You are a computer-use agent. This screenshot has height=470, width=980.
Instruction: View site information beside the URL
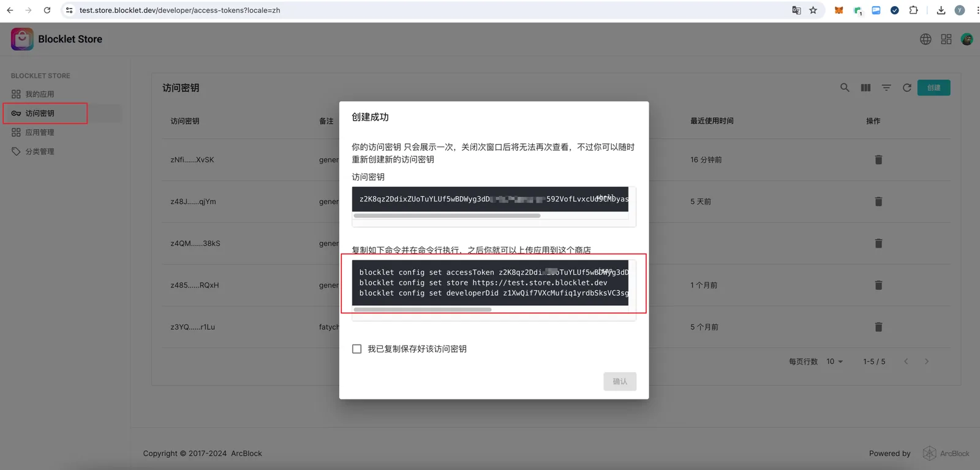(x=69, y=10)
